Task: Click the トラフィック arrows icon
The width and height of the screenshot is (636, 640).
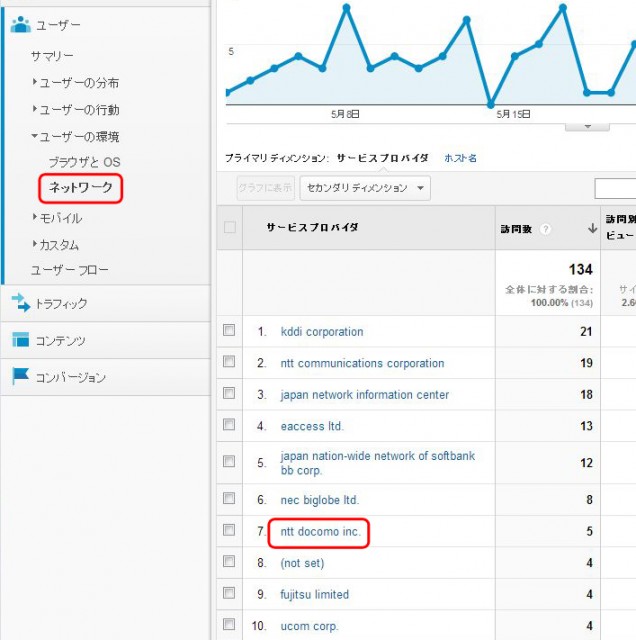Action: coord(20,303)
